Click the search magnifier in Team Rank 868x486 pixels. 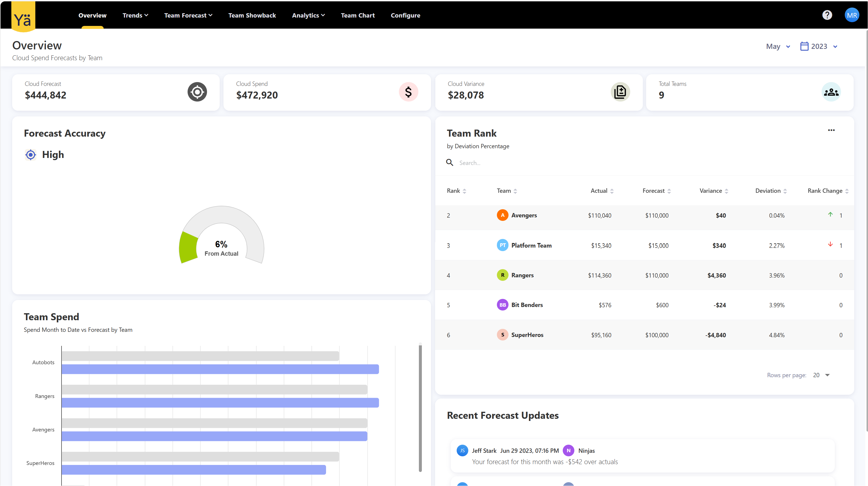tap(449, 163)
